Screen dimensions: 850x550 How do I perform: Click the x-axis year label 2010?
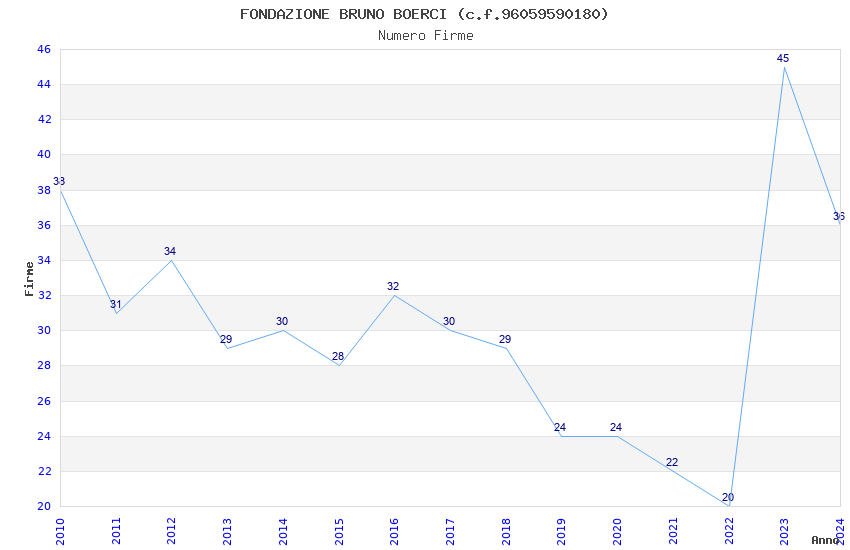[60, 532]
